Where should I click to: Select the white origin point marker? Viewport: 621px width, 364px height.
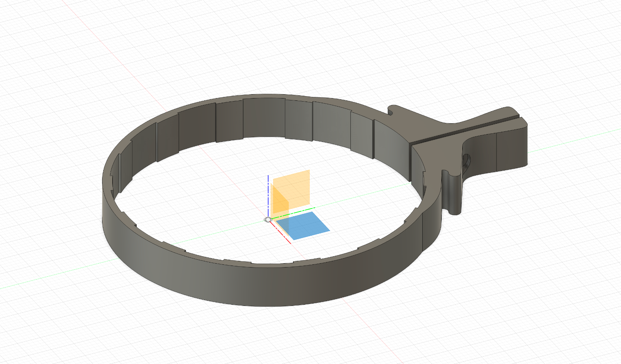[268, 220]
